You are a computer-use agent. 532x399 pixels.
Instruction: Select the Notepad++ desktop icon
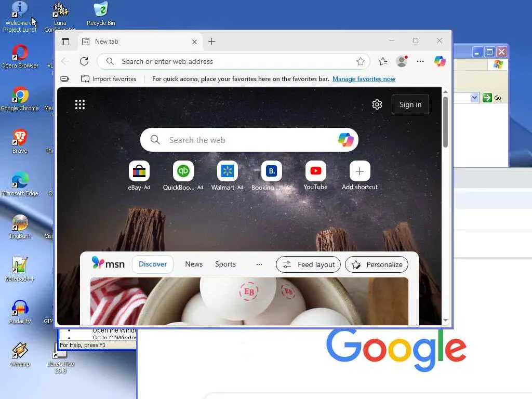pyautogui.click(x=20, y=270)
